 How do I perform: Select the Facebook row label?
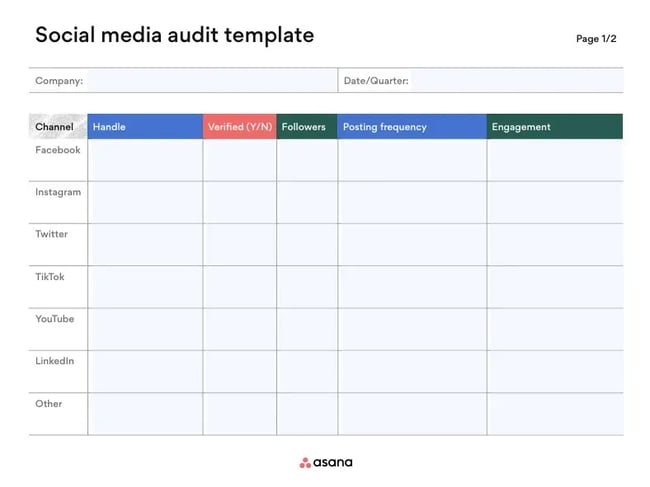tap(58, 150)
